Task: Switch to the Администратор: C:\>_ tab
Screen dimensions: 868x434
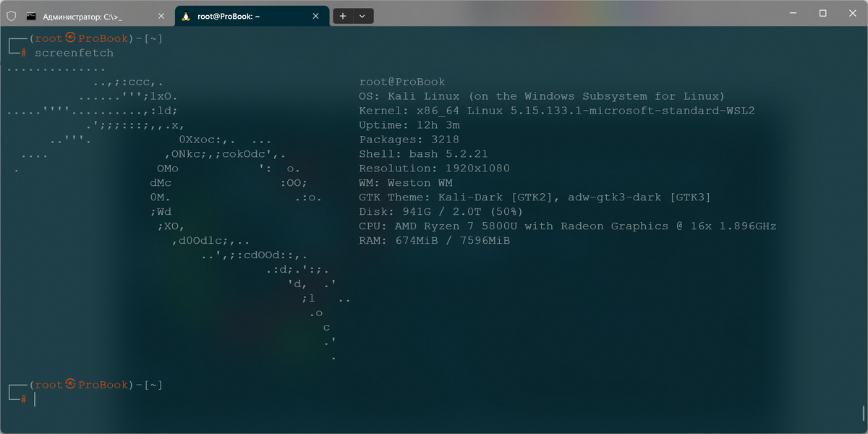Action: pyautogui.click(x=97, y=15)
